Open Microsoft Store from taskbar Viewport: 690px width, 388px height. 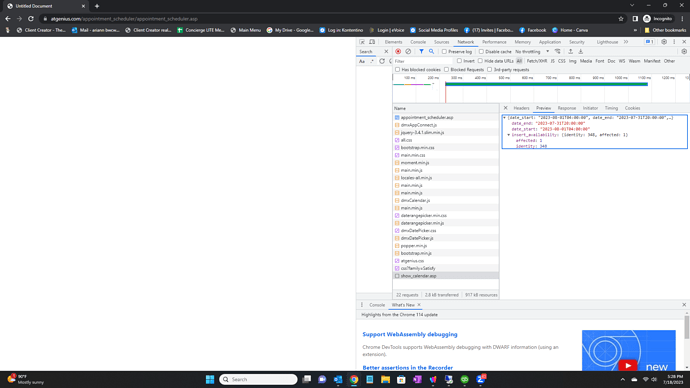tap(401, 379)
